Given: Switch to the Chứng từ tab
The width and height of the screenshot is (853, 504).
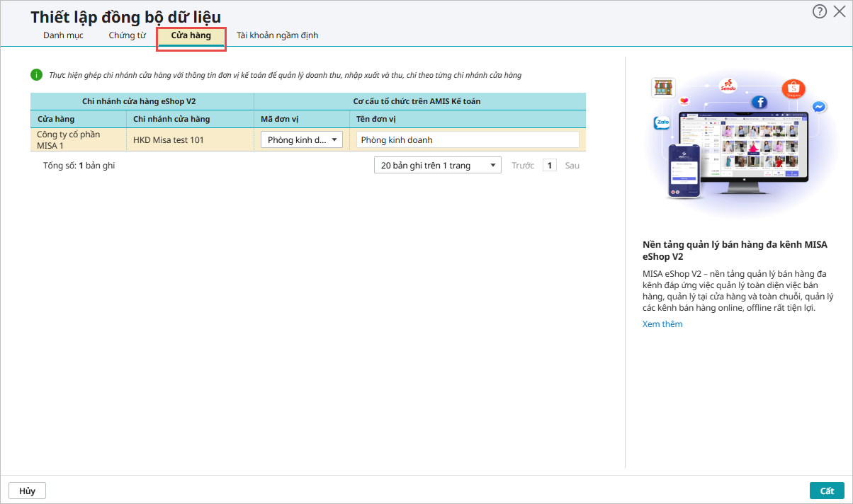Looking at the screenshot, I should (127, 35).
